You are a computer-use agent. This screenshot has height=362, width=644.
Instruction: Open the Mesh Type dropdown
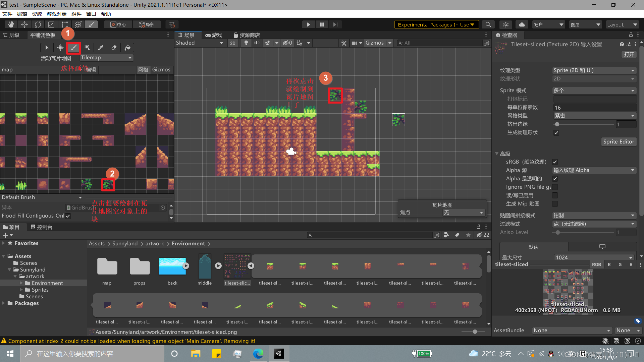tap(595, 116)
